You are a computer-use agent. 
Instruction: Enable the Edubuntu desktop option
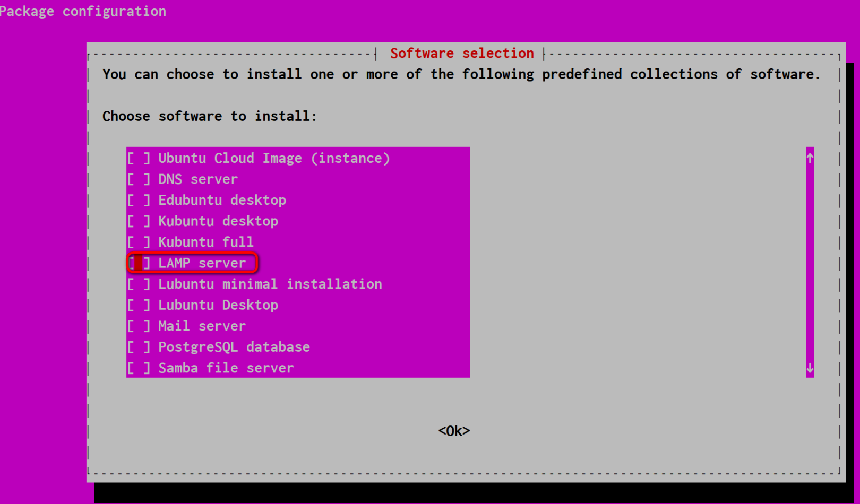pyautogui.click(x=138, y=200)
